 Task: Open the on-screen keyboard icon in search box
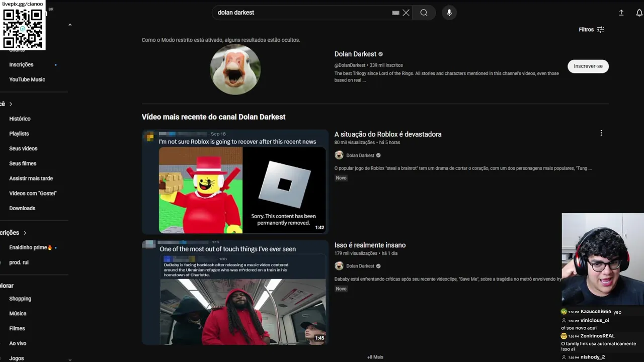[x=395, y=13]
